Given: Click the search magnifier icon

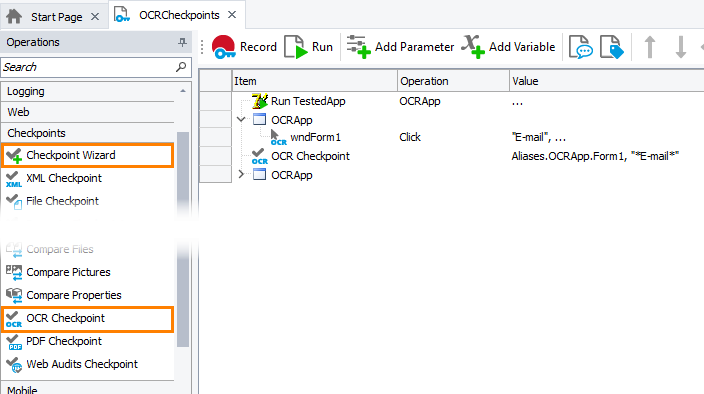Looking at the screenshot, I should [x=181, y=67].
